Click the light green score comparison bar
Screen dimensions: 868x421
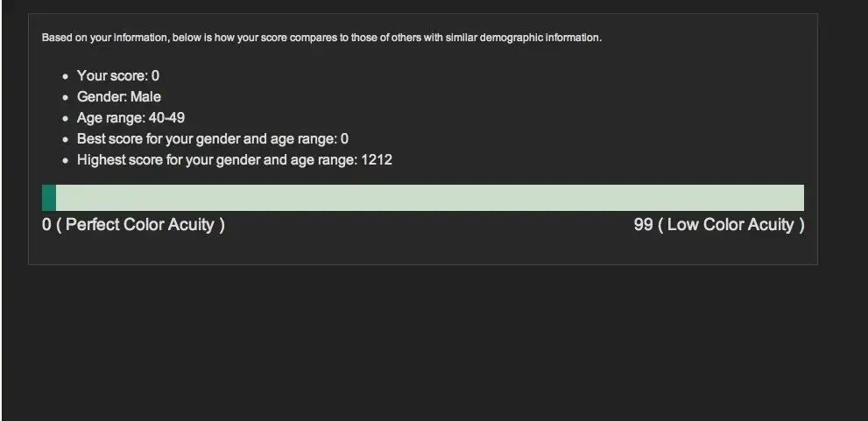pos(429,198)
